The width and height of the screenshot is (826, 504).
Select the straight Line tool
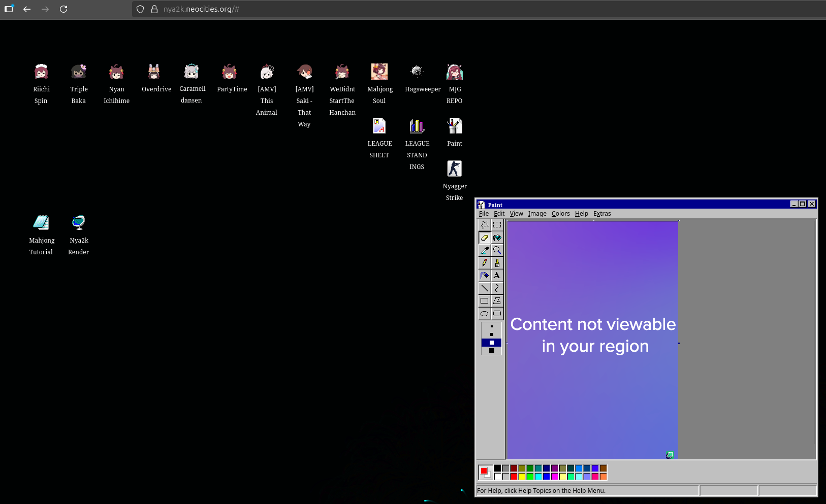coord(485,288)
